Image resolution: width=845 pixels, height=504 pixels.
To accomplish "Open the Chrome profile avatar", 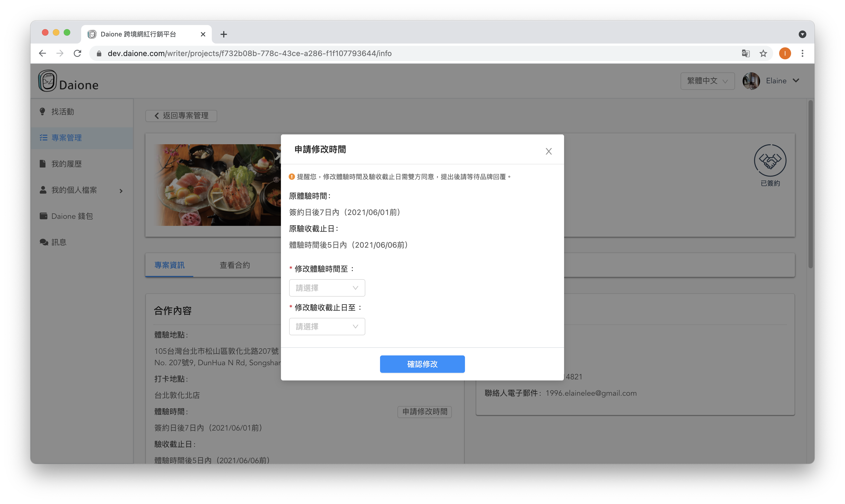I will pyautogui.click(x=785, y=53).
